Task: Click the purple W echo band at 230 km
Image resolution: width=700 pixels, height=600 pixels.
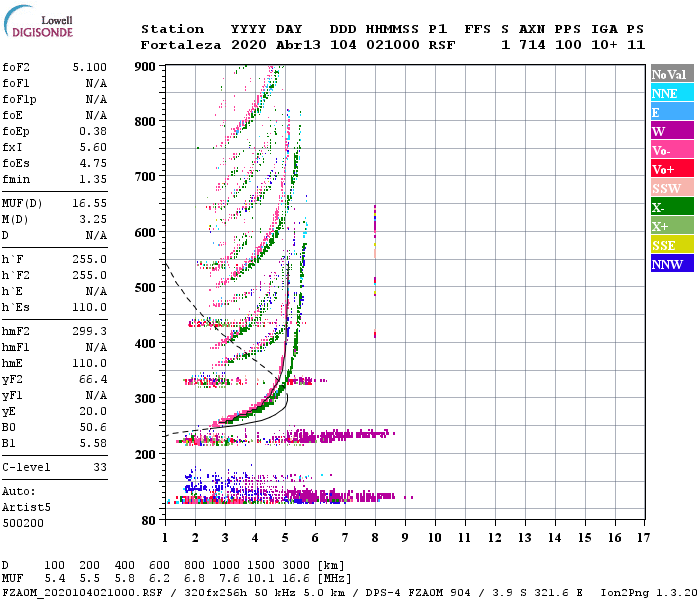Action: (338, 436)
